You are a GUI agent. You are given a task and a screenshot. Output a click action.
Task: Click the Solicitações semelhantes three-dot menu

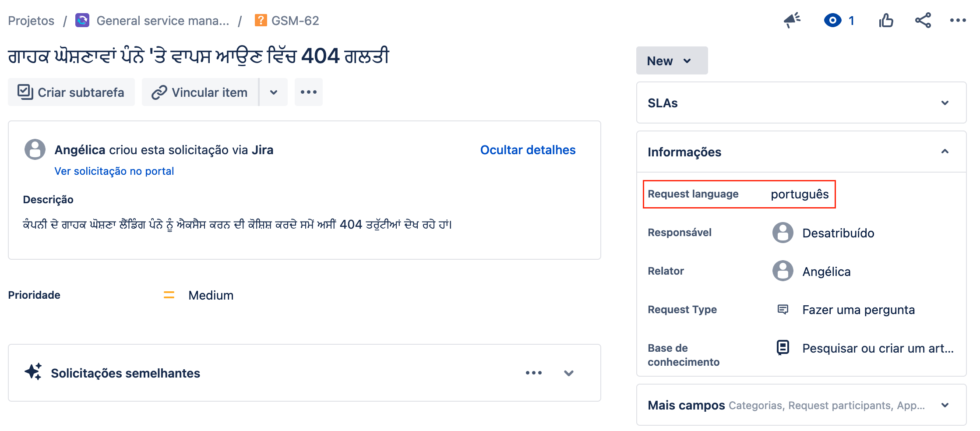[534, 373]
